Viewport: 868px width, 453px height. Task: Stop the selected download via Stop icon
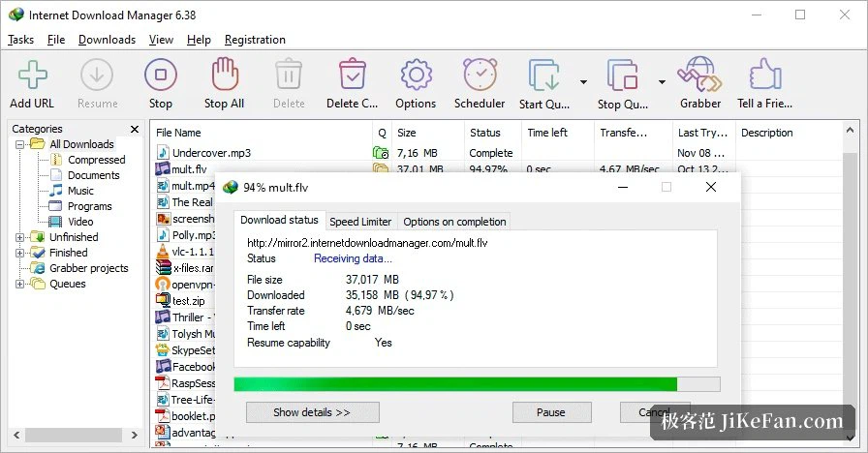[161, 75]
